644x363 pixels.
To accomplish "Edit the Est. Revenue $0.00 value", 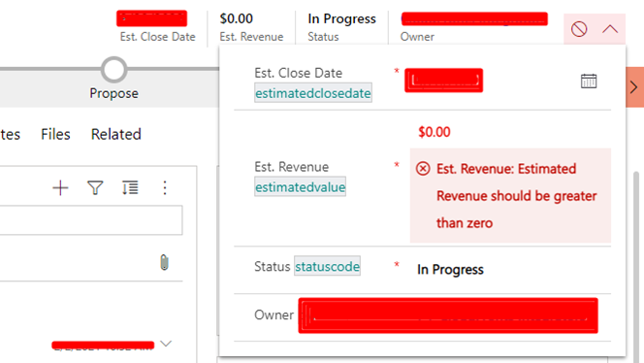I will click(435, 132).
